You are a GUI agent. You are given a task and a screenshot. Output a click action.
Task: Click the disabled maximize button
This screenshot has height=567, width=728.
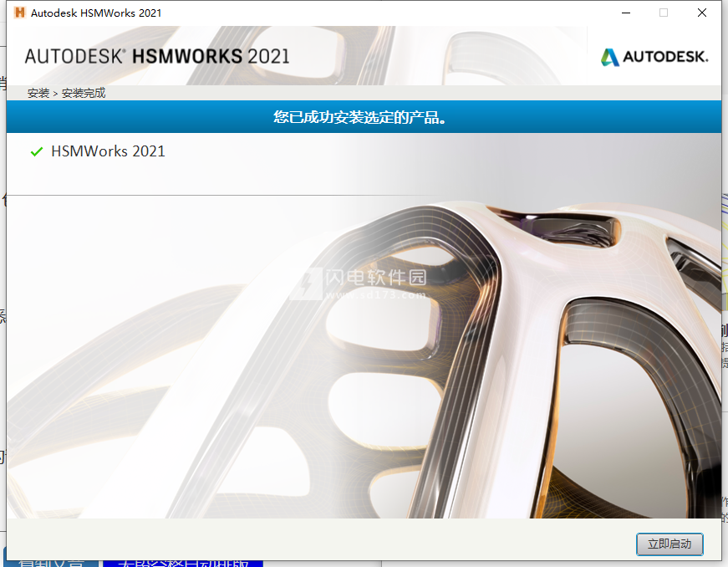[664, 13]
